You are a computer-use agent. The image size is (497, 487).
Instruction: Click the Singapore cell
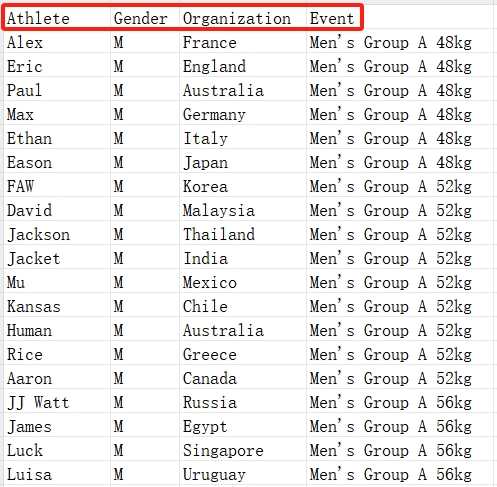tap(243, 450)
